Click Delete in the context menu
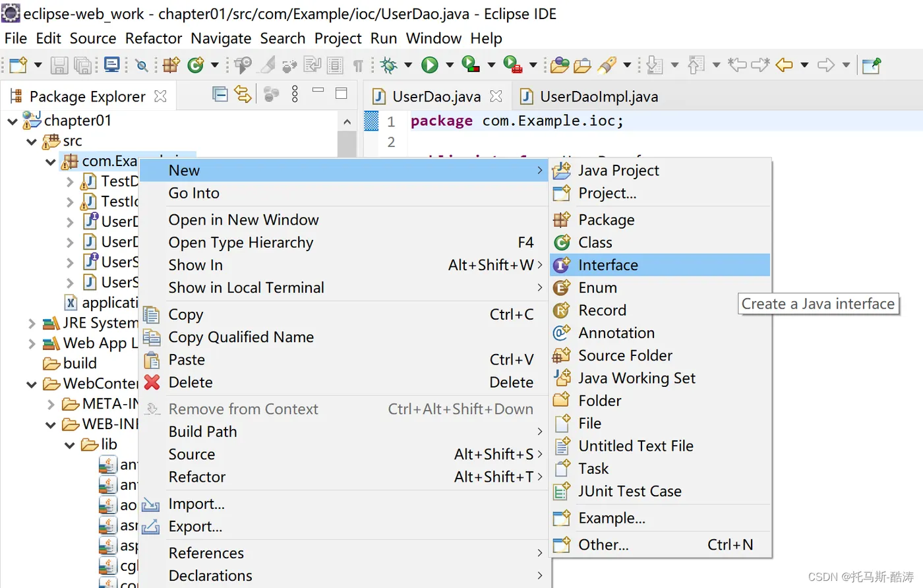This screenshot has width=923, height=588. coord(344,382)
